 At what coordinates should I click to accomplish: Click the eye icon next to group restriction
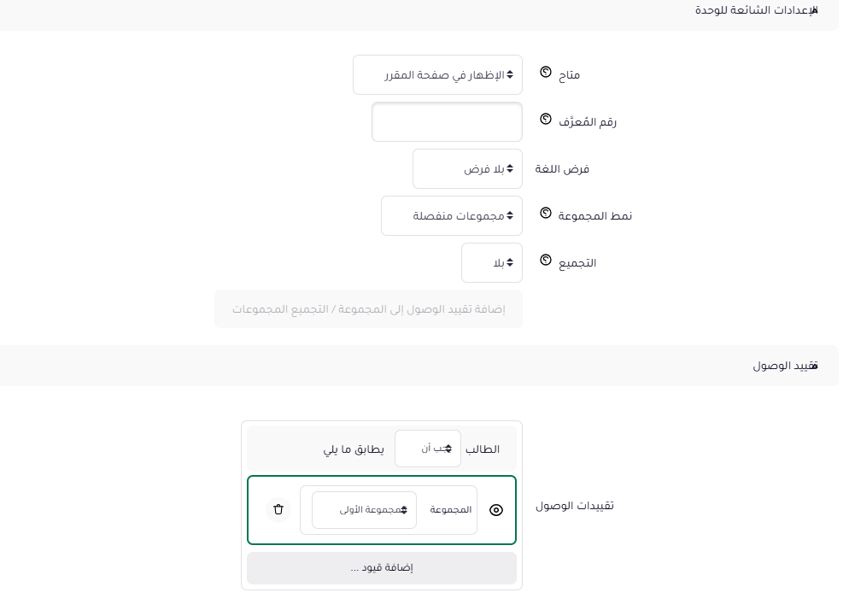(496, 510)
